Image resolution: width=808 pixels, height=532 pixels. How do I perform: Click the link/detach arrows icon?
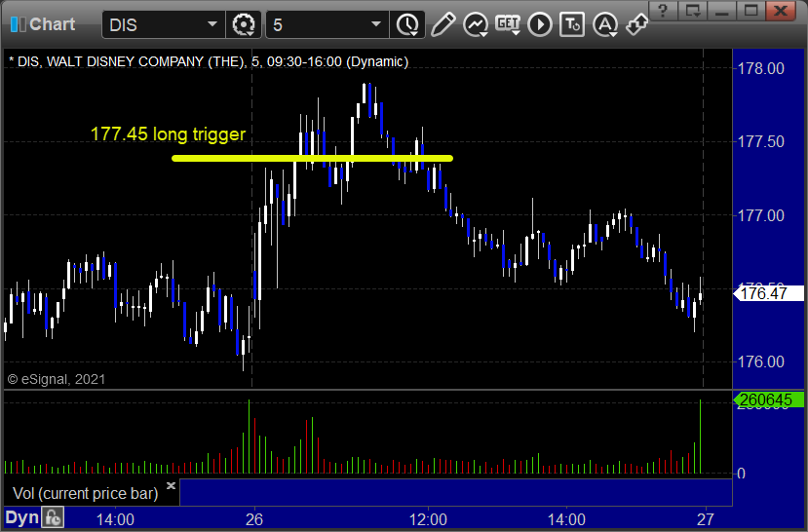click(636, 24)
